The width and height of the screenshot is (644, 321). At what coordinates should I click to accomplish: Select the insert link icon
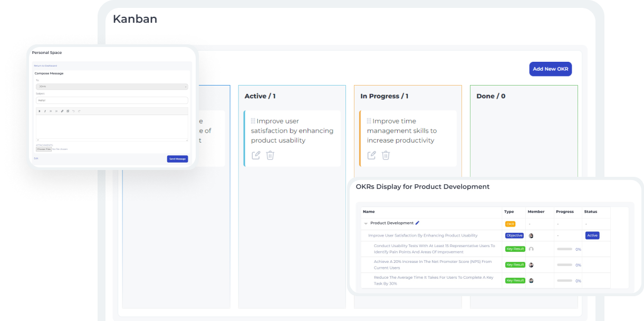(62, 111)
